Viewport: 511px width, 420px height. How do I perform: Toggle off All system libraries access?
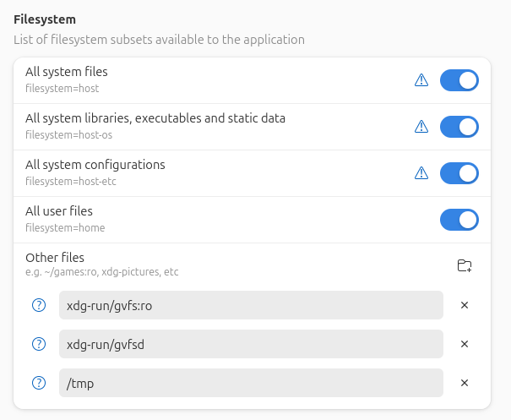[459, 127]
